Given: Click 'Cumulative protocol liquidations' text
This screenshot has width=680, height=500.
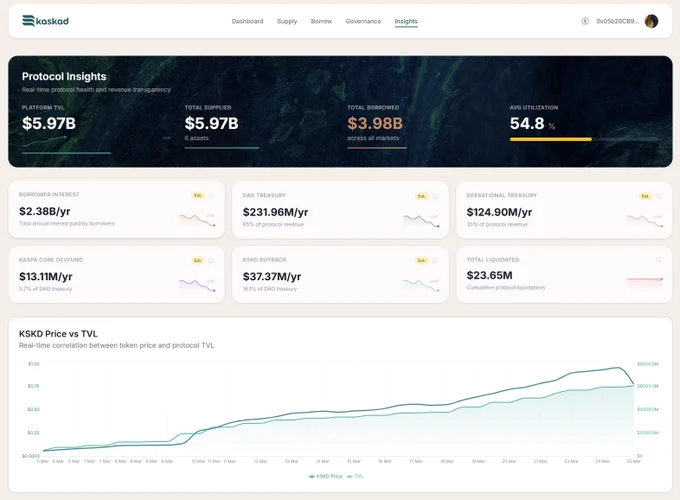Looking at the screenshot, I should [x=506, y=288].
